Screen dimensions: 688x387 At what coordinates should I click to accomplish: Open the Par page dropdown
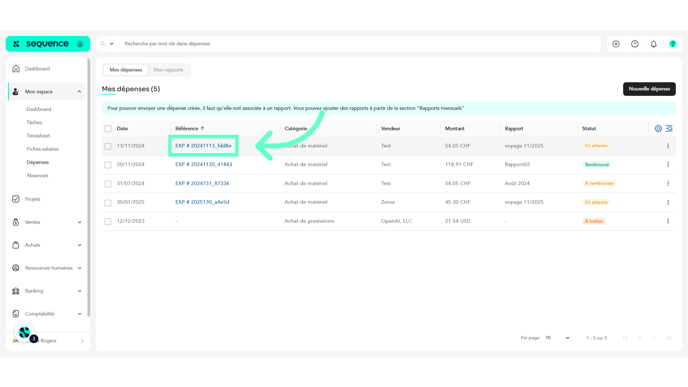557,338
